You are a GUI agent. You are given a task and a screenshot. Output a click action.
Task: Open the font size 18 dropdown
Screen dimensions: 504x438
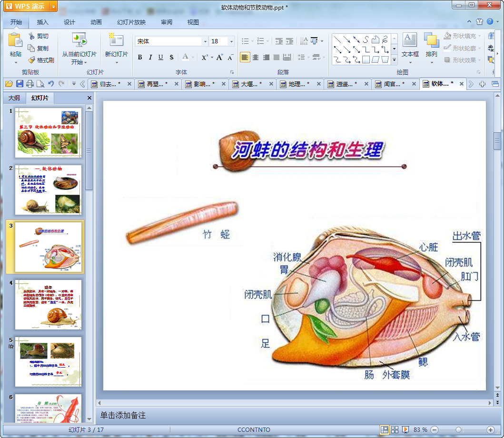(231, 41)
